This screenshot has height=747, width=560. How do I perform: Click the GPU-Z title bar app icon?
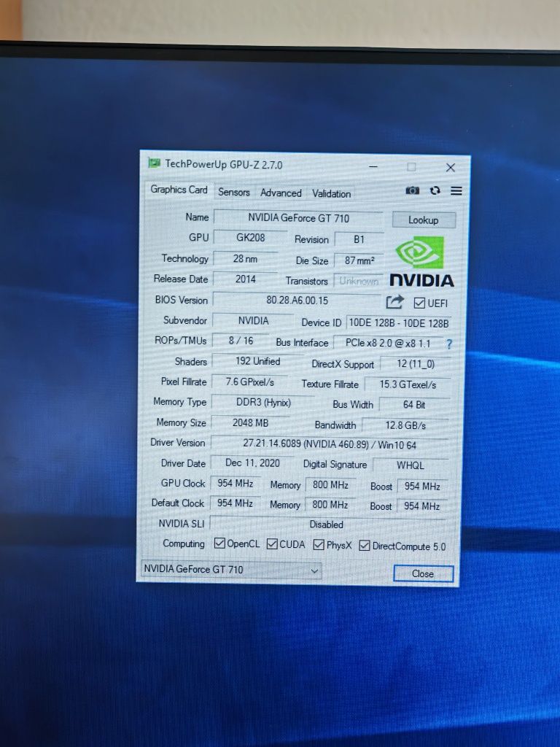click(155, 163)
